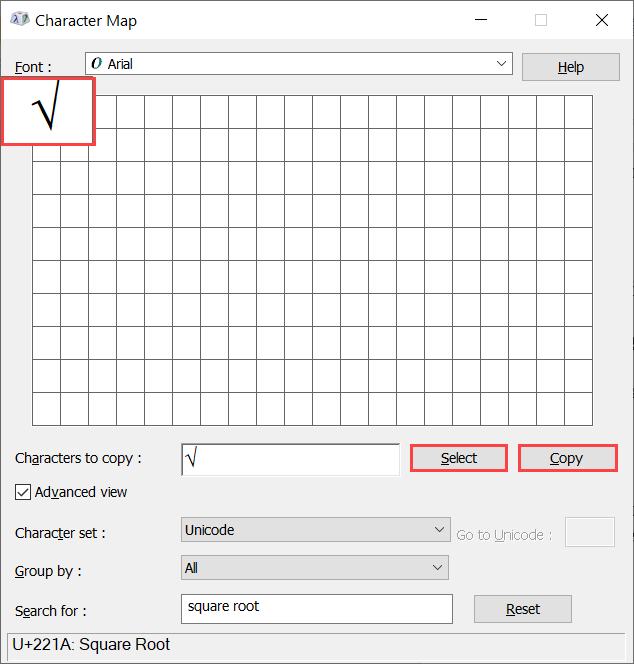Click the Font label next to Arial
Screen dimensions: 634x664
pyautogui.click(x=33, y=67)
